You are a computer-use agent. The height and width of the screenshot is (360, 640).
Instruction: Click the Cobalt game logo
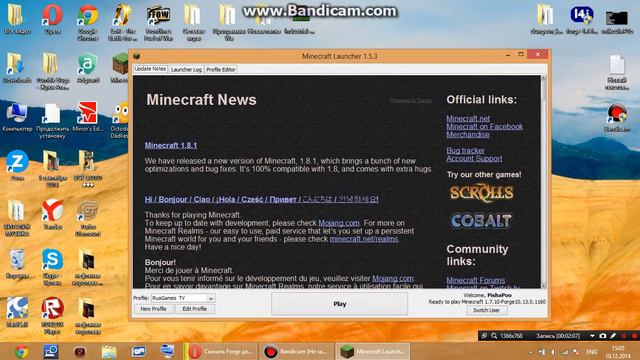[x=481, y=221]
